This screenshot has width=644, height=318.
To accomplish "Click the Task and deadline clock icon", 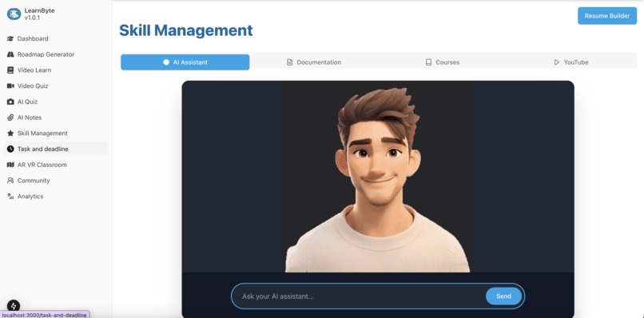I will point(10,149).
